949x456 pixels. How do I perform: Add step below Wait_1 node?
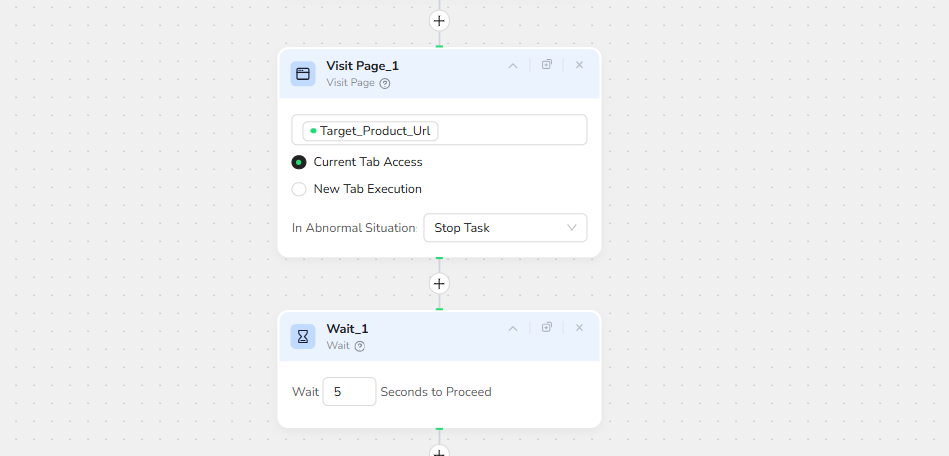439,451
